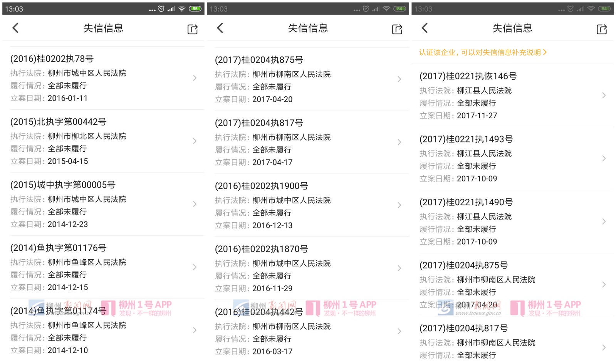Select case title (2014)鱼执字第01176号

click(x=58, y=248)
